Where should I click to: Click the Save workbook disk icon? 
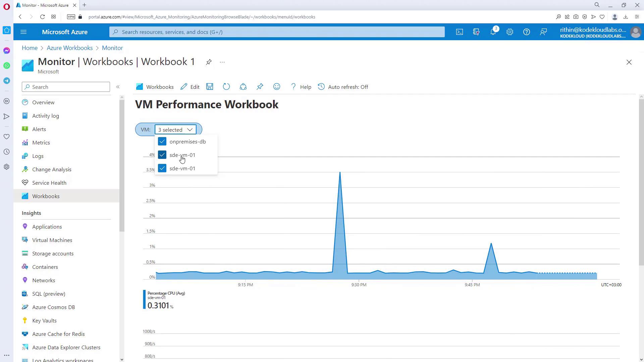click(210, 87)
